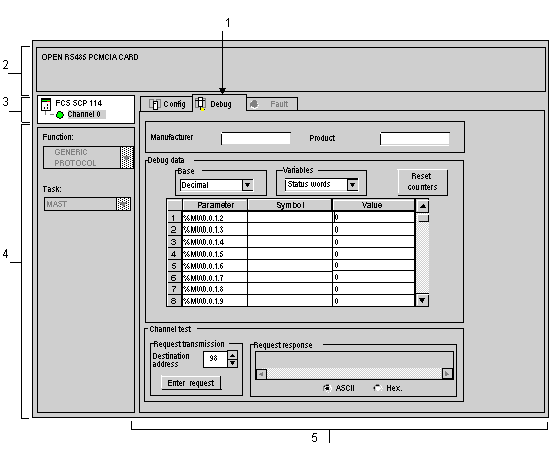Switch to the Fault tab

click(272, 104)
